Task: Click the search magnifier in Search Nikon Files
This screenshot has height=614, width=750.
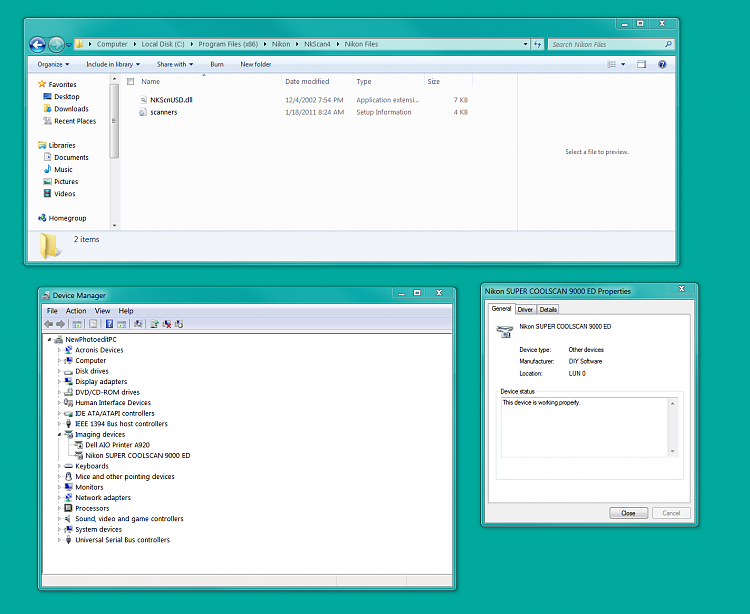Action: pyautogui.click(x=668, y=44)
